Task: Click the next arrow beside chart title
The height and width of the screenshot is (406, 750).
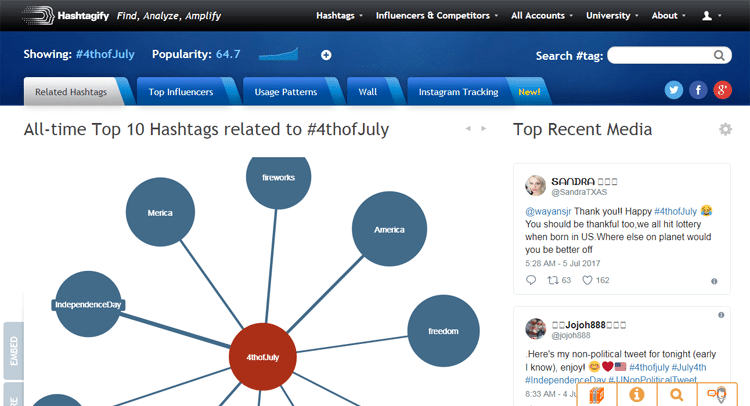Action: 484,128
